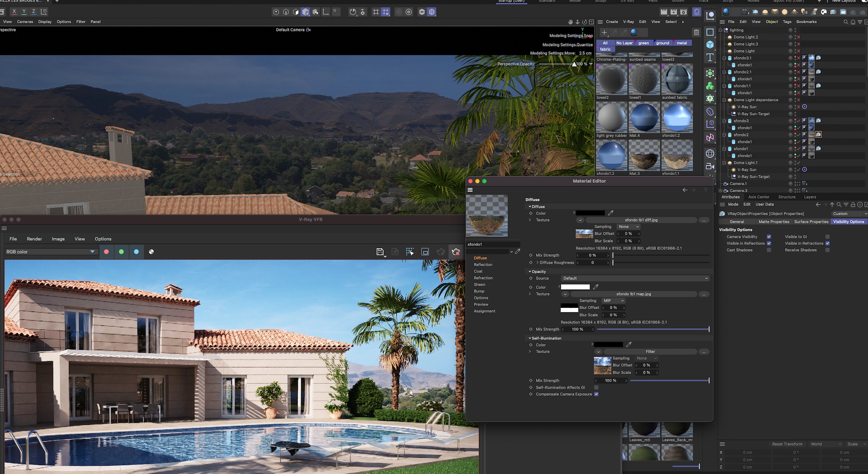Image resolution: width=868 pixels, height=474 pixels.
Task: Click the green cloner MoGraph icon
Action: coord(710,86)
